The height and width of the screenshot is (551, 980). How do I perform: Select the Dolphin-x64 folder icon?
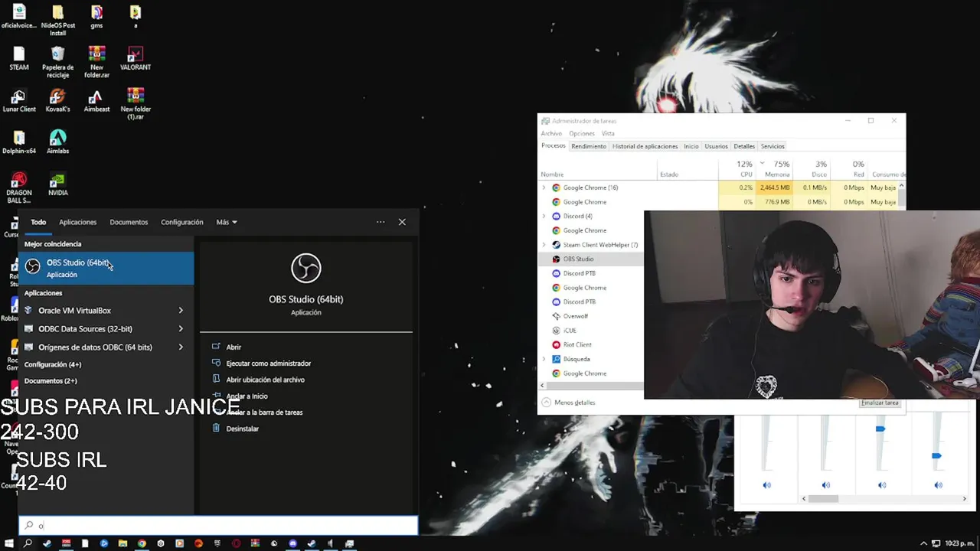[x=19, y=142]
